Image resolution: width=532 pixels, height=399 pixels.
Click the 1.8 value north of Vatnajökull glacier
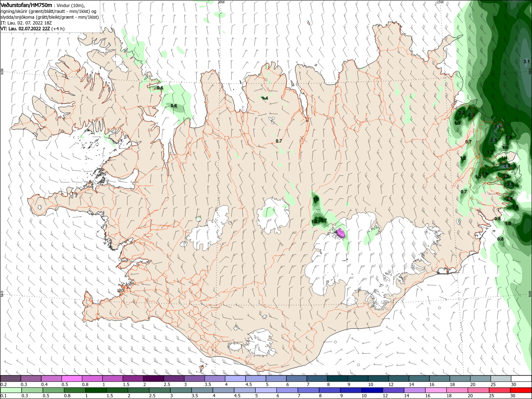click(x=316, y=199)
